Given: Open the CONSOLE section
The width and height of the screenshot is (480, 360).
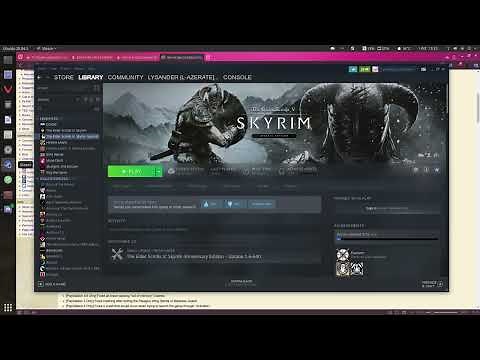Looking at the screenshot, I should [x=237, y=77].
